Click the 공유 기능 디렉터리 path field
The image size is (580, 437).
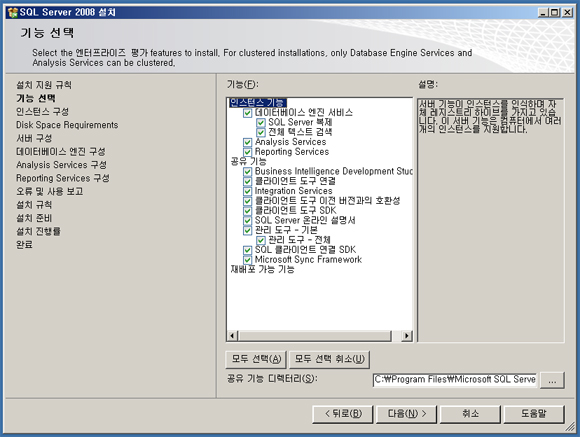pos(455,380)
